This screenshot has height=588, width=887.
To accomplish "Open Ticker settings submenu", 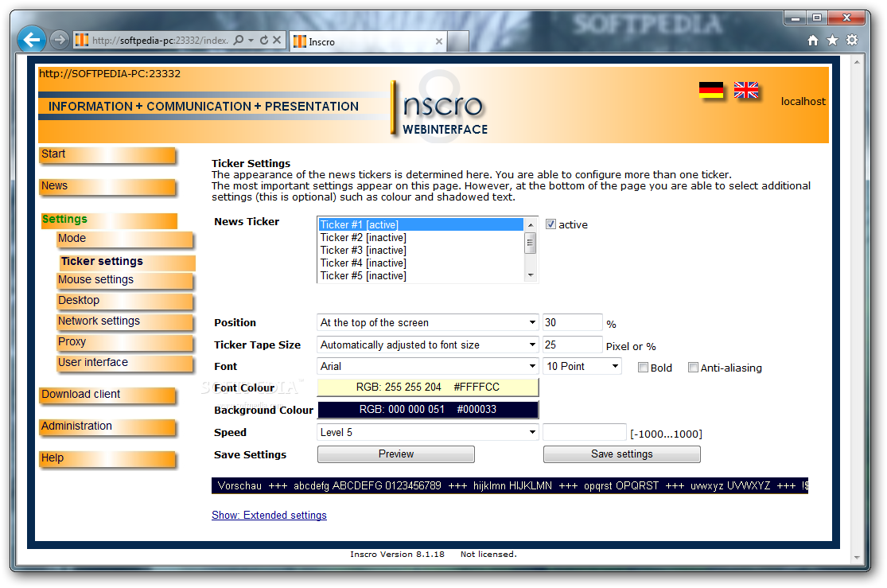I will [126, 262].
